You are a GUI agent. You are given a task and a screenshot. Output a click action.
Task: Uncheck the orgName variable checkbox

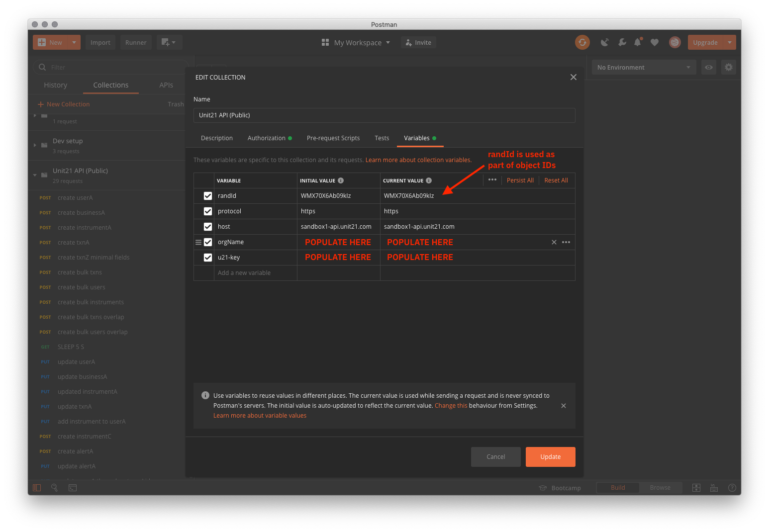(x=208, y=242)
